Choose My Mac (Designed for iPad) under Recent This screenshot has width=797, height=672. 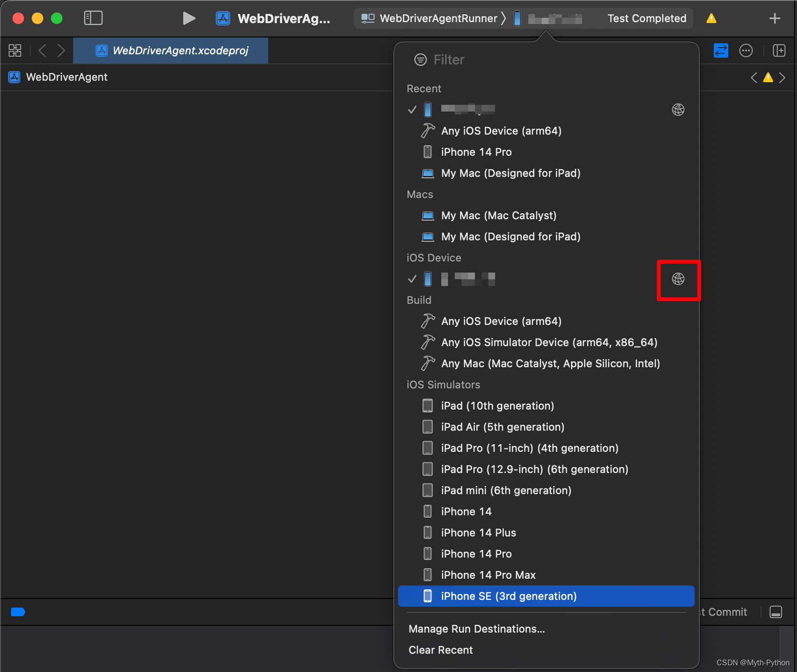pos(546,173)
